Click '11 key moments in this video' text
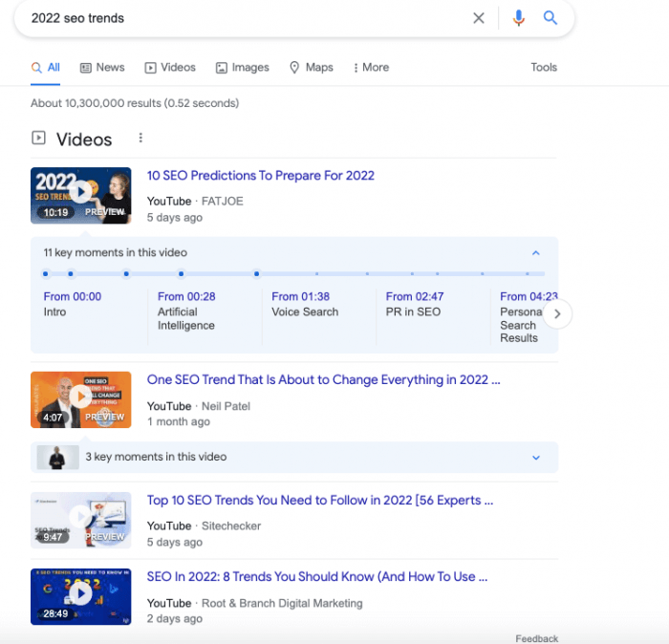The width and height of the screenshot is (669, 644). point(116,252)
